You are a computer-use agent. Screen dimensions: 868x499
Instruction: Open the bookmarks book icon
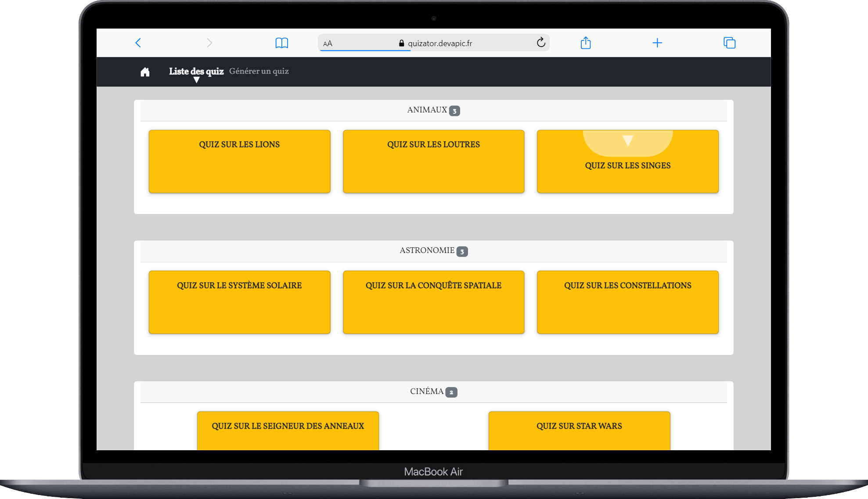[x=281, y=43]
